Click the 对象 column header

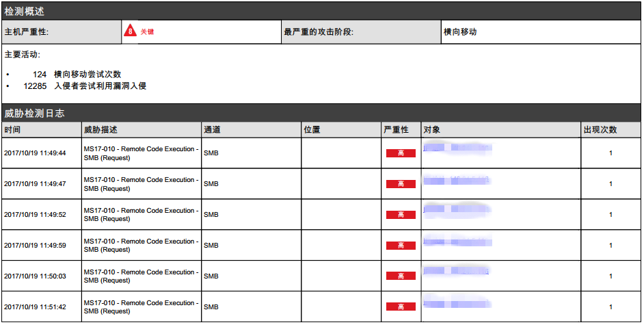coord(431,129)
